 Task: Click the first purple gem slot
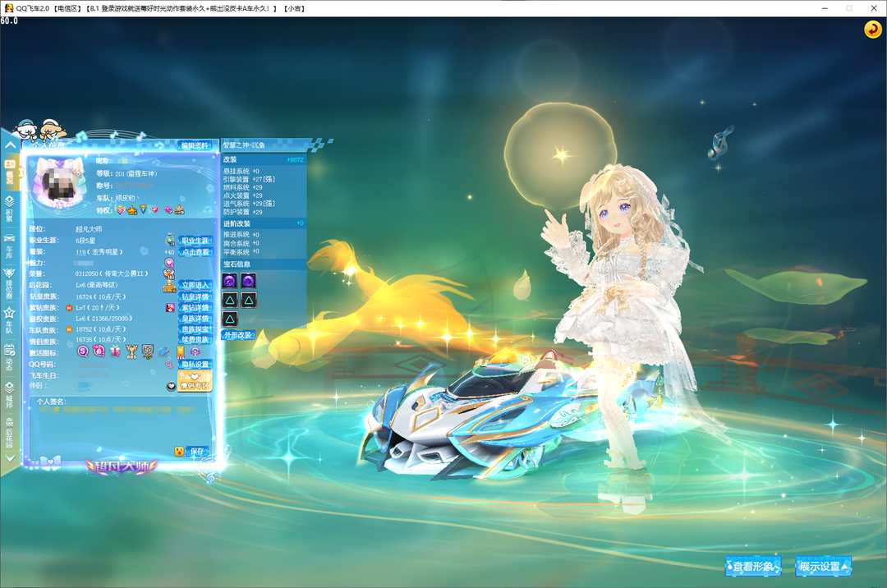tap(230, 281)
